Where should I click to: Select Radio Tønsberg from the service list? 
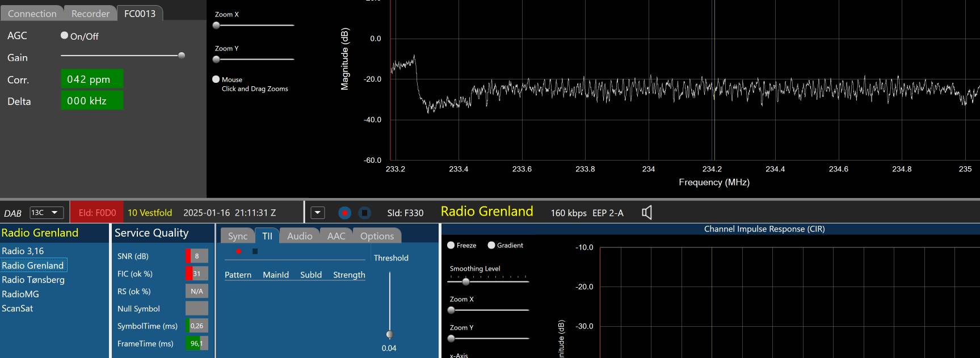[x=33, y=280]
